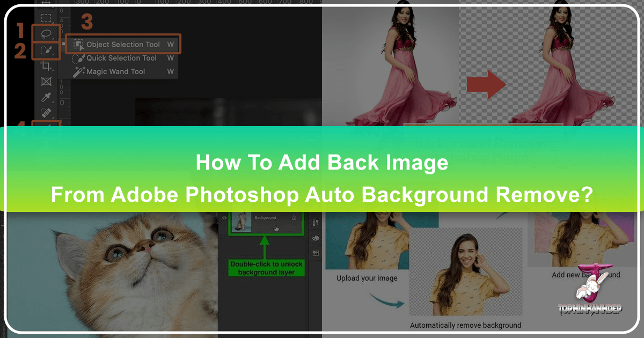Click the highlighted Object Selection Tool entry
The height and width of the screenshot is (338, 644).
pos(124,45)
